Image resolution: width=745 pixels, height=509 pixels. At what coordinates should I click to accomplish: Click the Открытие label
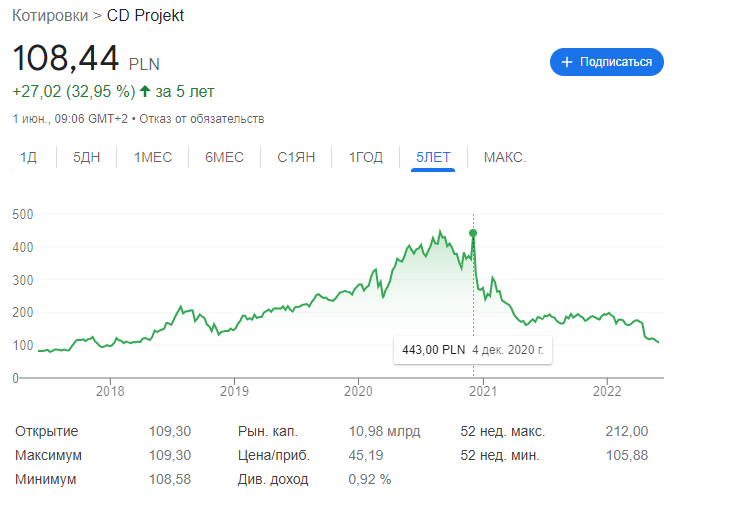coord(47,432)
